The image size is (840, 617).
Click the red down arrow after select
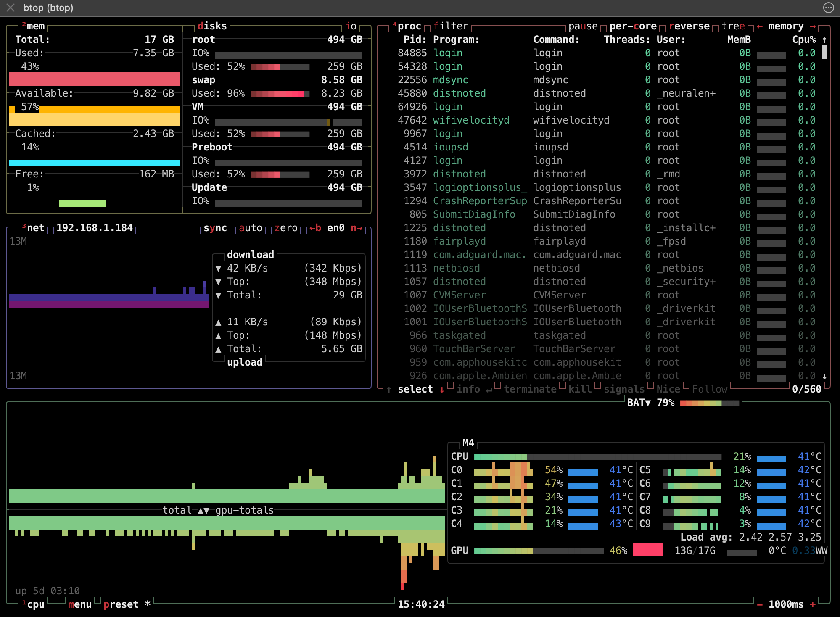click(x=442, y=390)
